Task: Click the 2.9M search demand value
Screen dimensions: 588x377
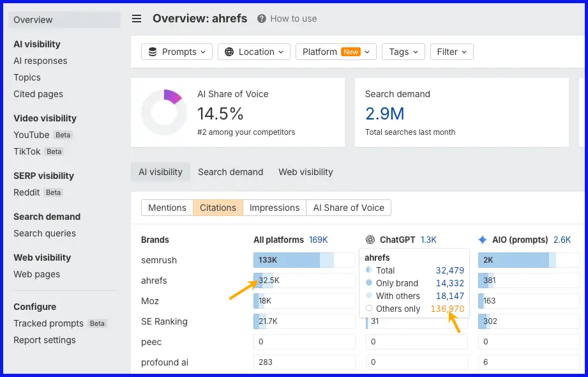Action: tap(385, 113)
